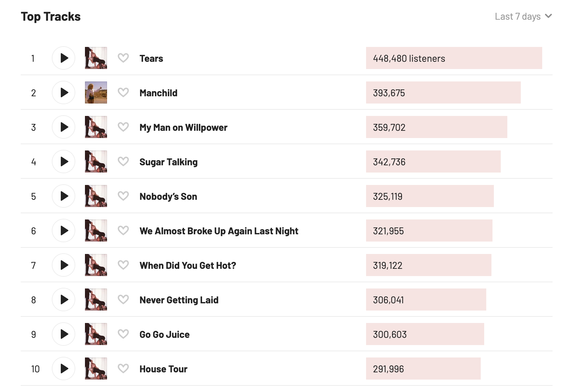Love the track Tears with heart
565x392 pixels.
tap(123, 58)
